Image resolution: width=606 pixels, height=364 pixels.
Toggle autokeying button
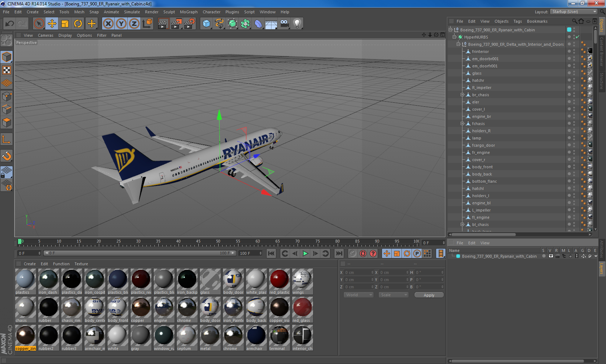pyautogui.click(x=363, y=253)
